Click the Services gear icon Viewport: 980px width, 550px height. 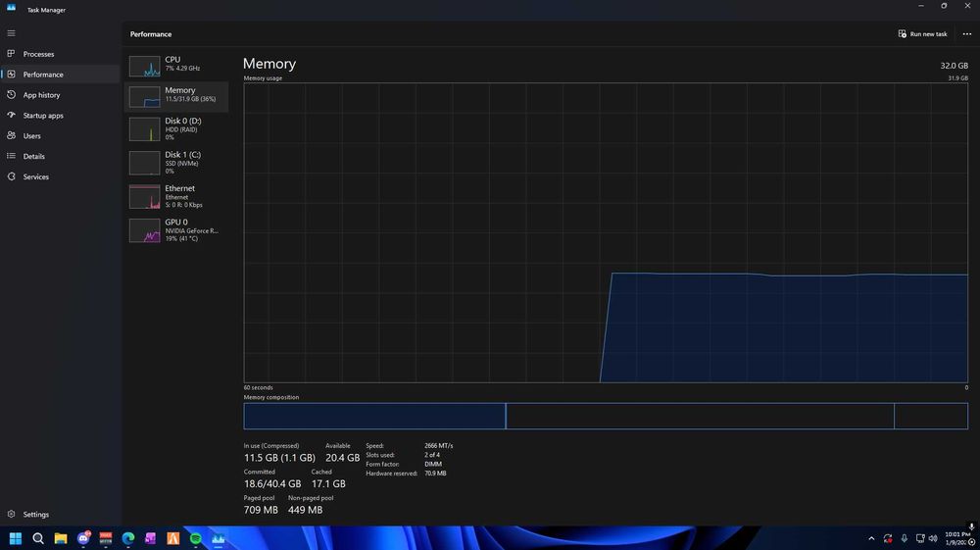point(11,176)
